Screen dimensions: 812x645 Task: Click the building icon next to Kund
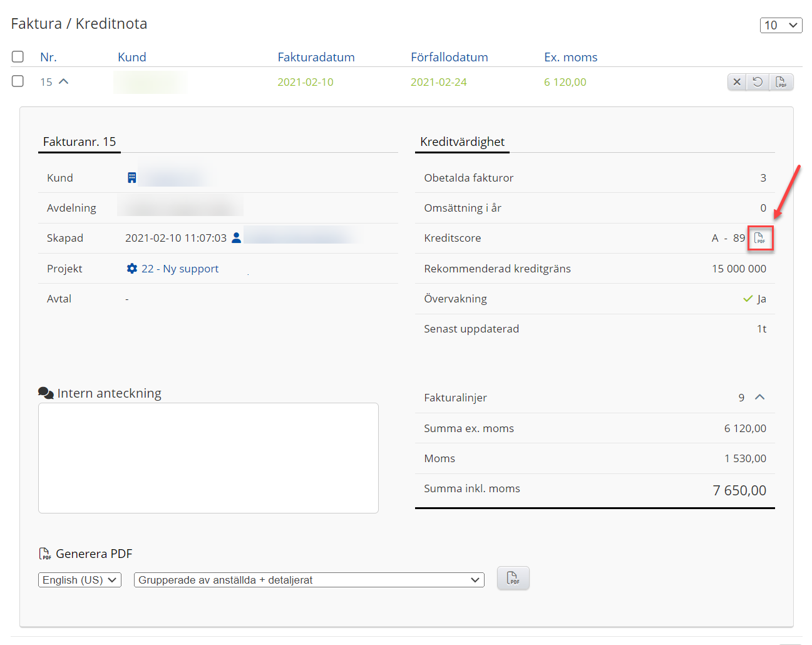(x=131, y=178)
